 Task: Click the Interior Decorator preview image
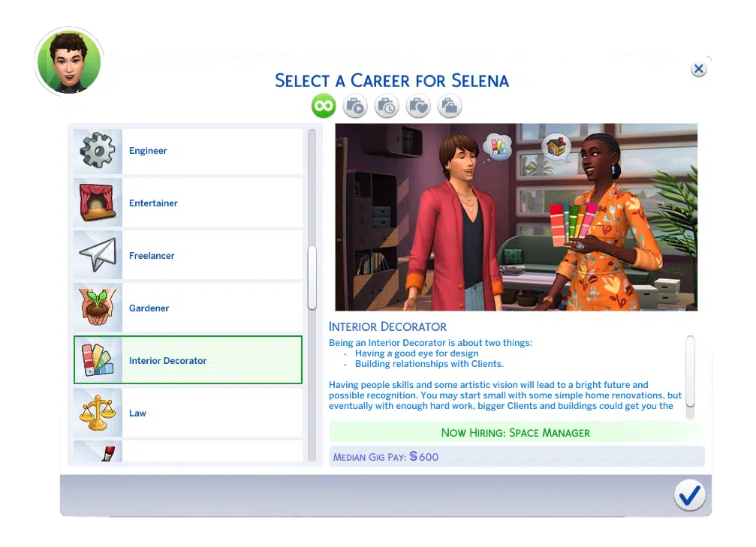point(516,217)
